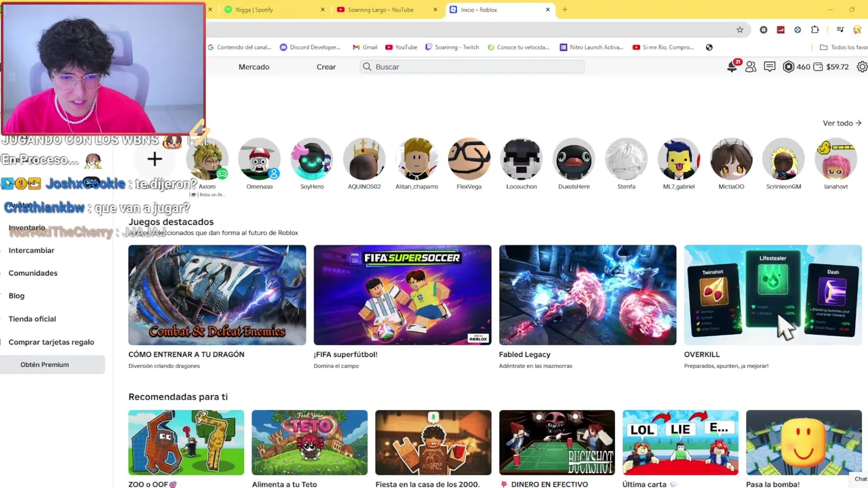Switch to Soarinng Largo YouTube tab

point(387,9)
